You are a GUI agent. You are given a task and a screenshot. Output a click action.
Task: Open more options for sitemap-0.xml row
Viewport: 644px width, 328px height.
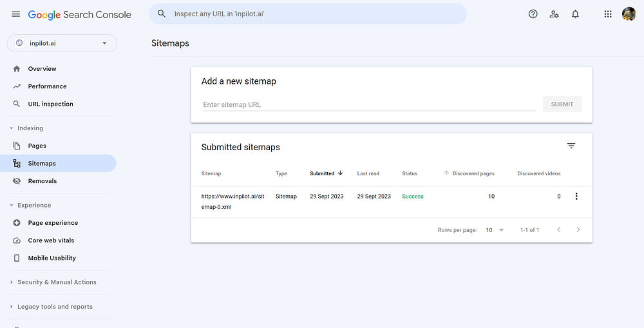pos(576,197)
